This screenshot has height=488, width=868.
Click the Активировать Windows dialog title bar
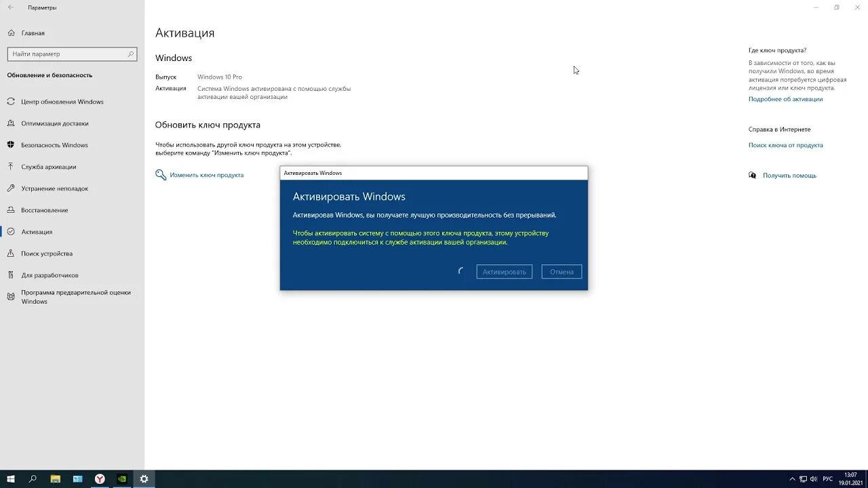pos(434,173)
